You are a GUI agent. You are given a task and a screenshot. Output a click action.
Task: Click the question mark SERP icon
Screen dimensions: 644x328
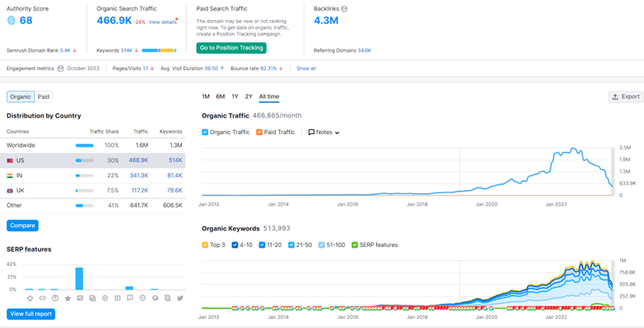pos(55,298)
